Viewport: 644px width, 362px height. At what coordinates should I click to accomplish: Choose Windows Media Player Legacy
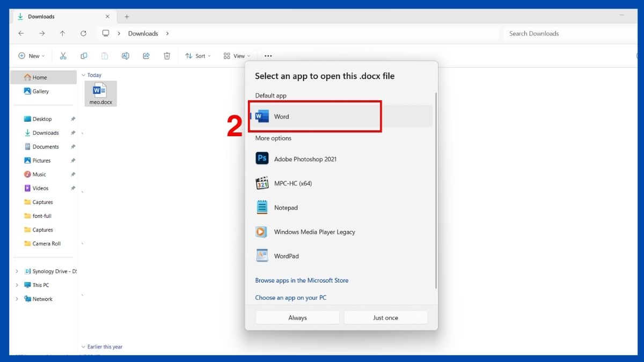pyautogui.click(x=341, y=232)
